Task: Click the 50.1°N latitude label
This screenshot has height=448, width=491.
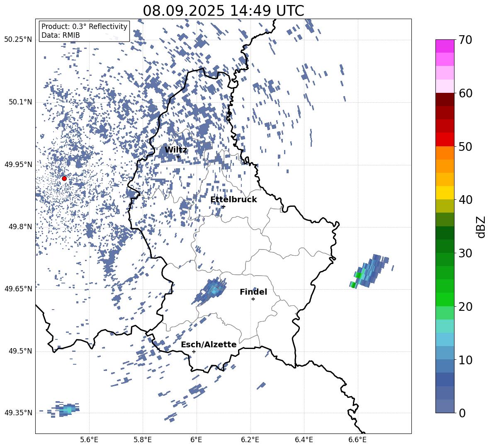Action: [x=20, y=102]
